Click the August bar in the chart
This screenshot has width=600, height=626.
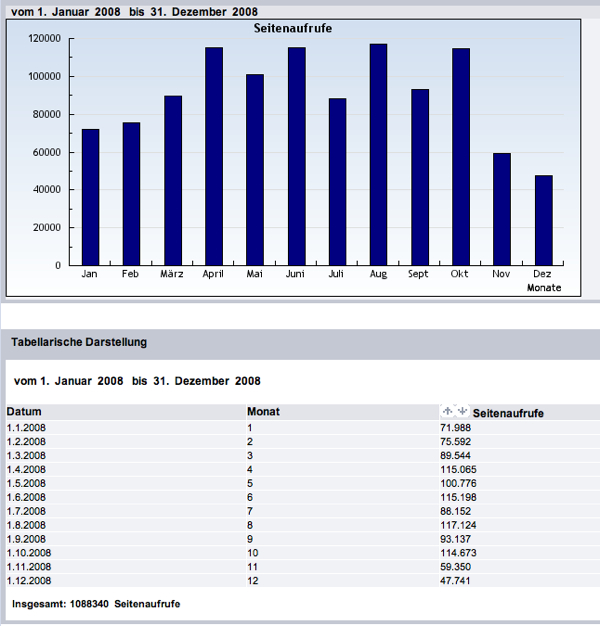(x=378, y=155)
